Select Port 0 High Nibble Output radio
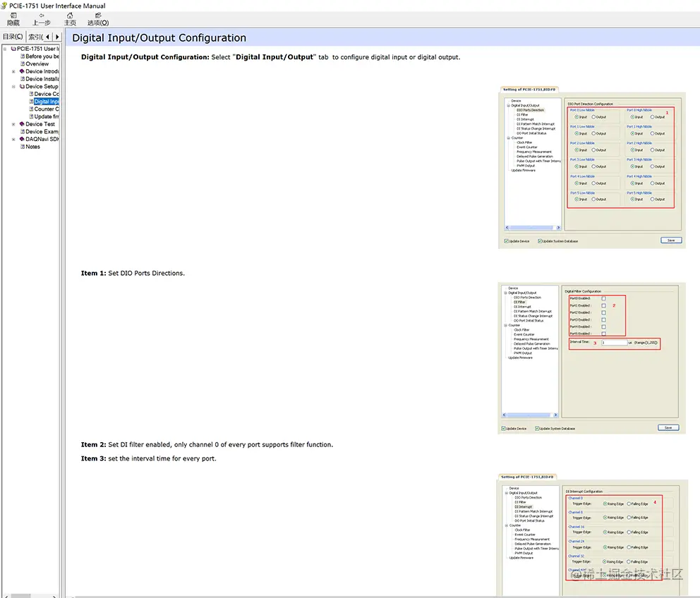700x598 pixels. (x=652, y=117)
